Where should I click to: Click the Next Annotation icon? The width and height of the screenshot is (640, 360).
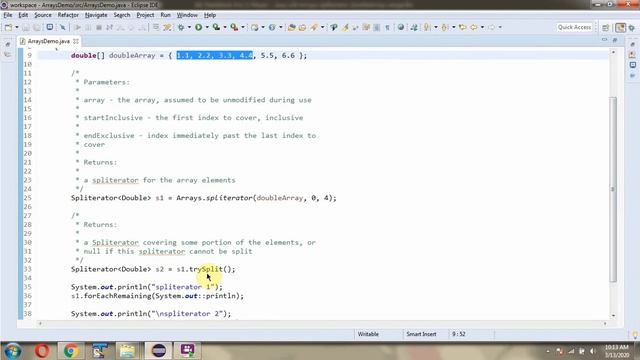pos(427,27)
